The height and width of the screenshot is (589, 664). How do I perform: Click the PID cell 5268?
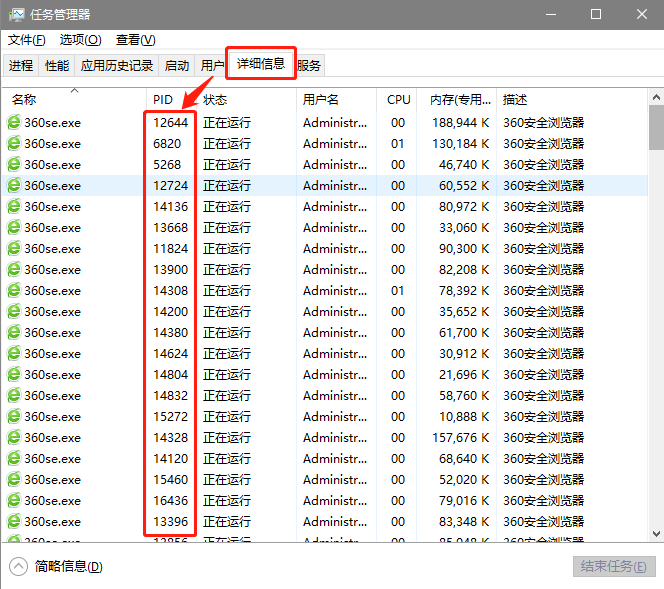pos(167,164)
